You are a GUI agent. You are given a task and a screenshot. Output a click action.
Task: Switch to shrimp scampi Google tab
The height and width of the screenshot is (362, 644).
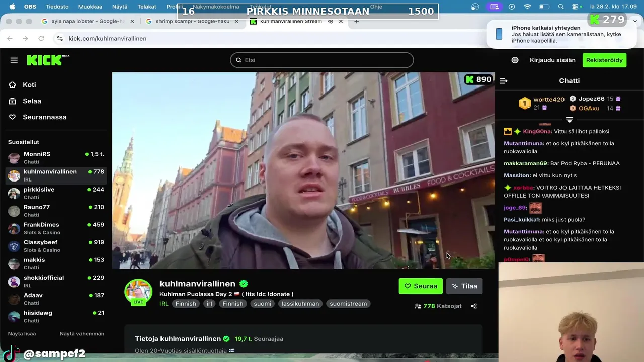(x=193, y=21)
